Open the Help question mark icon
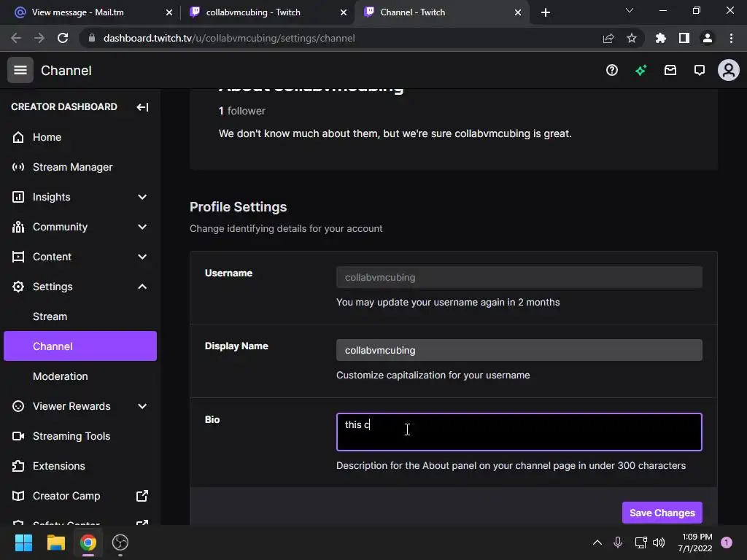 point(612,71)
